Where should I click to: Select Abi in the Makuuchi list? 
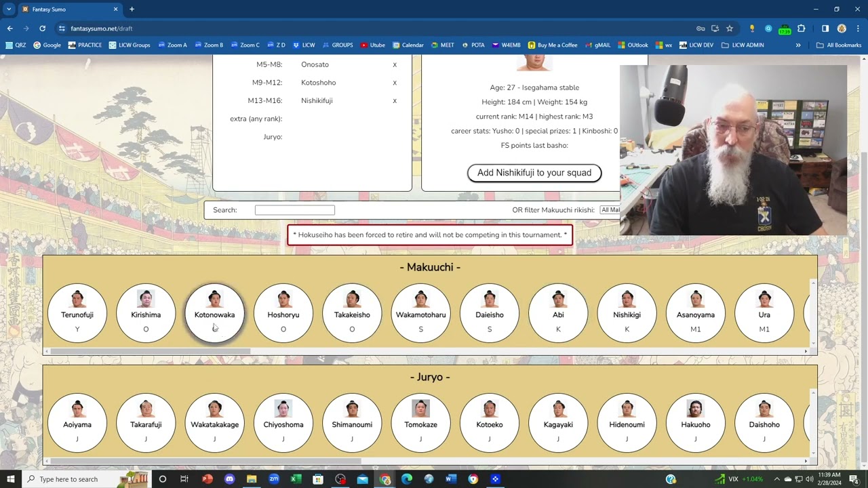558,312
